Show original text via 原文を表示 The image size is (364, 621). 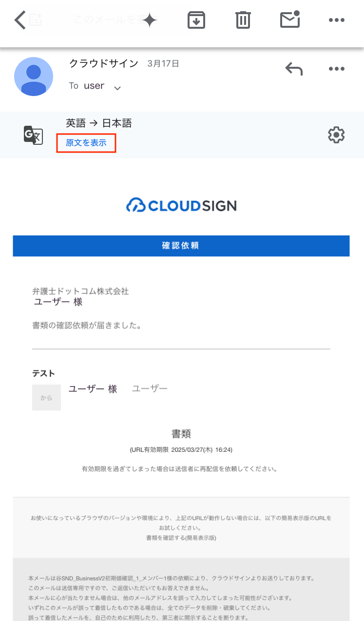click(86, 143)
